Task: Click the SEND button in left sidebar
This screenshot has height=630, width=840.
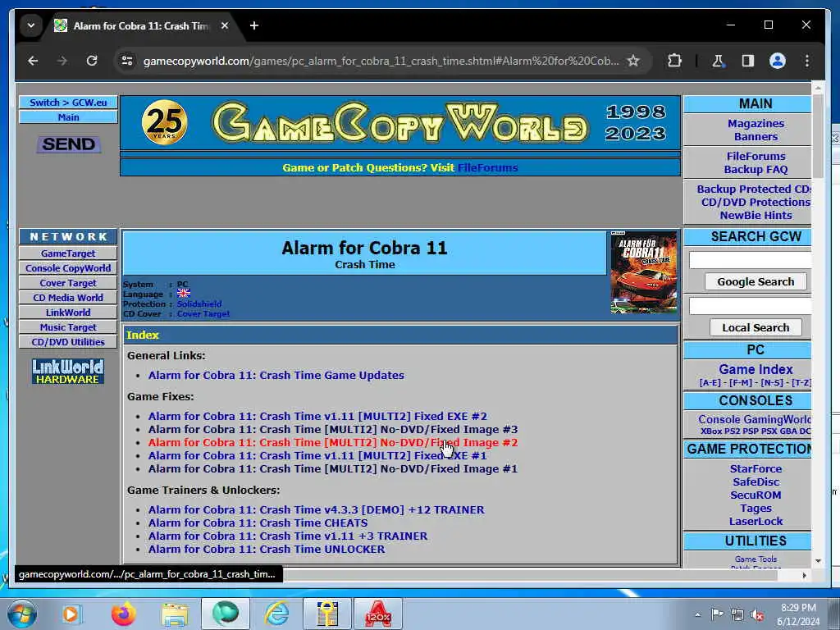Action: (69, 144)
